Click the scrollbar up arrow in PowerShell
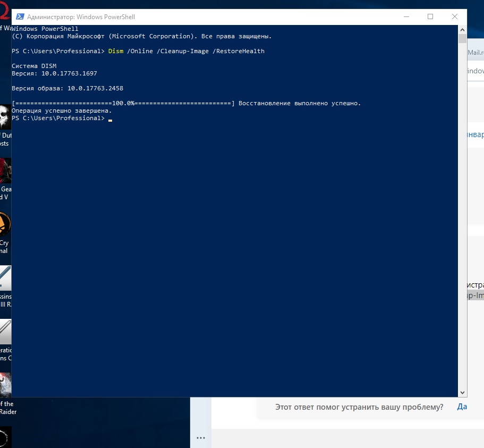Screen dimensions: 484x448 pos(462,30)
